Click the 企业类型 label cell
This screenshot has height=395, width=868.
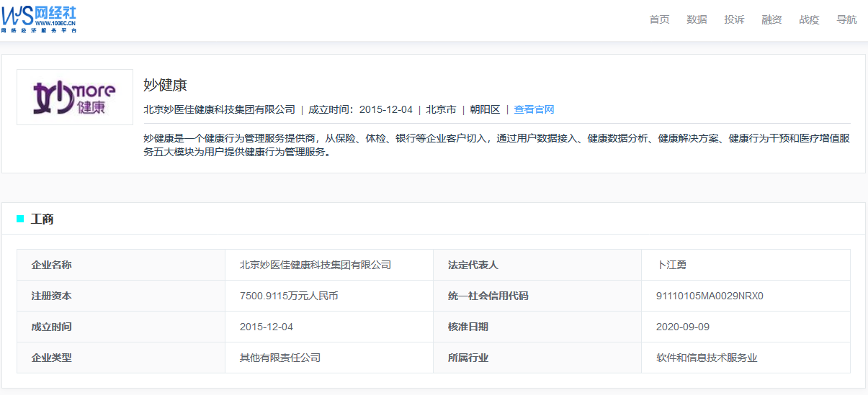click(121, 358)
